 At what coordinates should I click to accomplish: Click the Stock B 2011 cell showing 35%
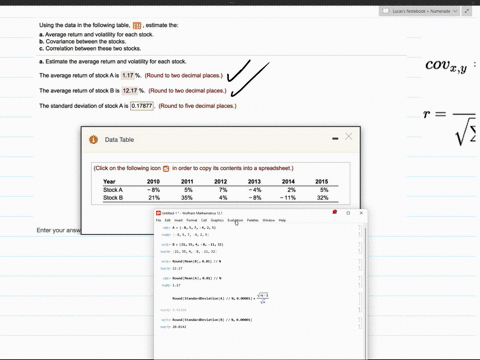coord(187,198)
